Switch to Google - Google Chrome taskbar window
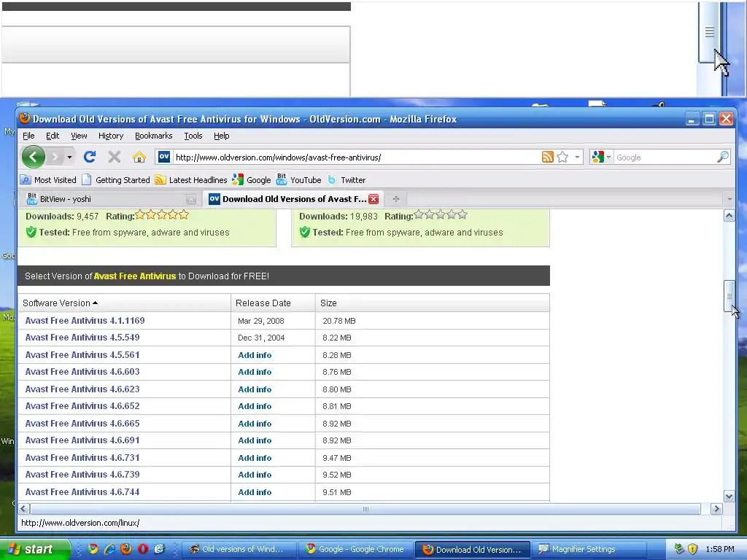The width and height of the screenshot is (747, 560). pyautogui.click(x=355, y=550)
